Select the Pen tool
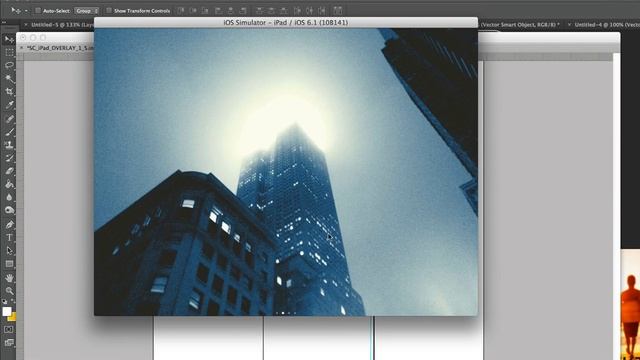The image size is (640, 360). [x=9, y=224]
